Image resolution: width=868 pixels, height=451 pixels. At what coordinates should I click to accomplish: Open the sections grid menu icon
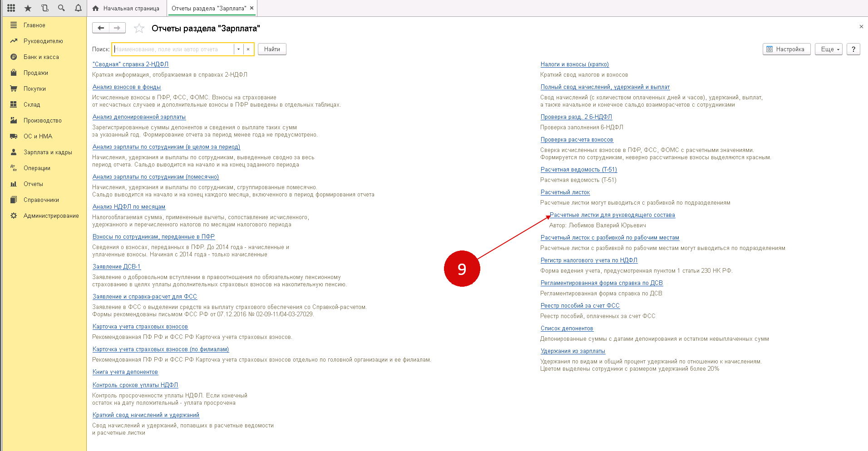point(11,8)
